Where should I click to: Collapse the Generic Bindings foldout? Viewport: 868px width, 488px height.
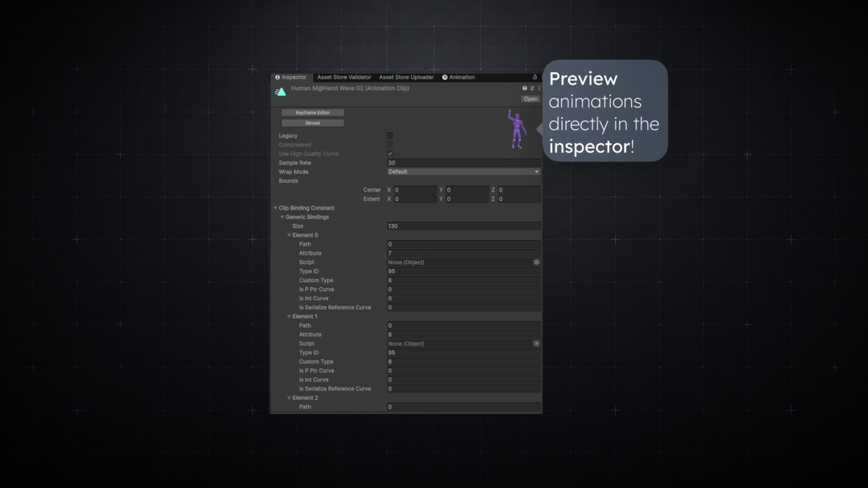point(282,217)
